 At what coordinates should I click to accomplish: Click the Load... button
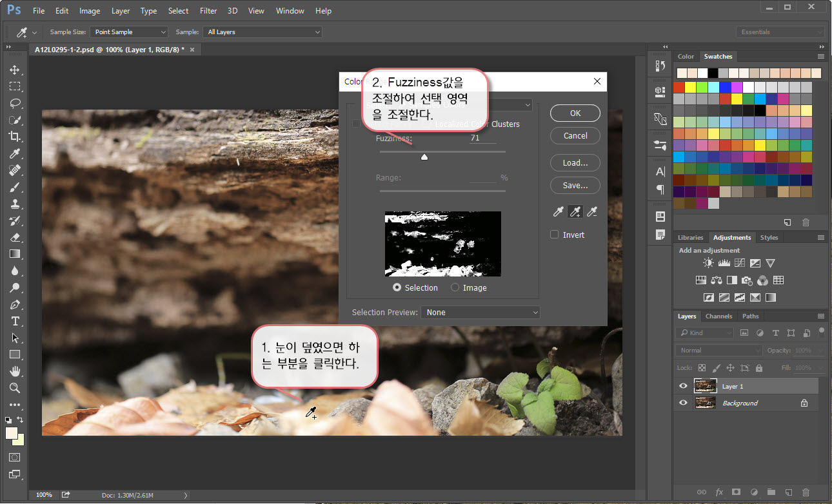click(x=575, y=162)
